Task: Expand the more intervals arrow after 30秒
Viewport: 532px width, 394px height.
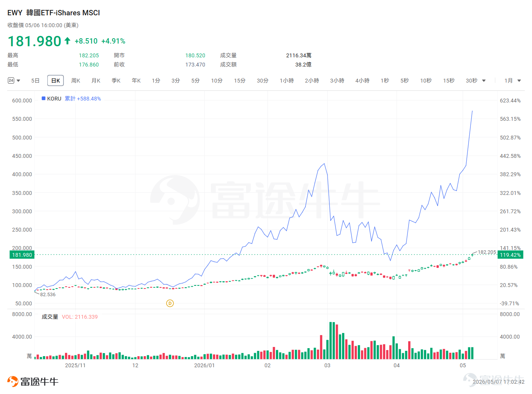Action: (x=484, y=81)
